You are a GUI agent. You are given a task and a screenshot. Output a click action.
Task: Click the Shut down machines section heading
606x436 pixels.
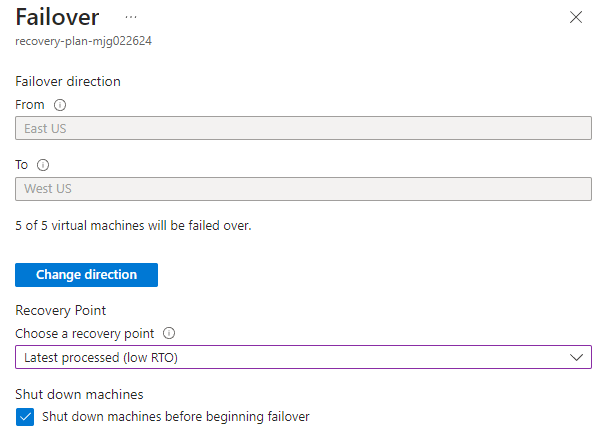click(x=79, y=394)
